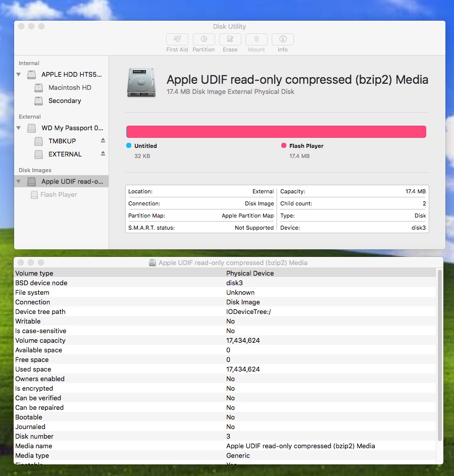Click the Mount toolbar icon

tap(257, 39)
